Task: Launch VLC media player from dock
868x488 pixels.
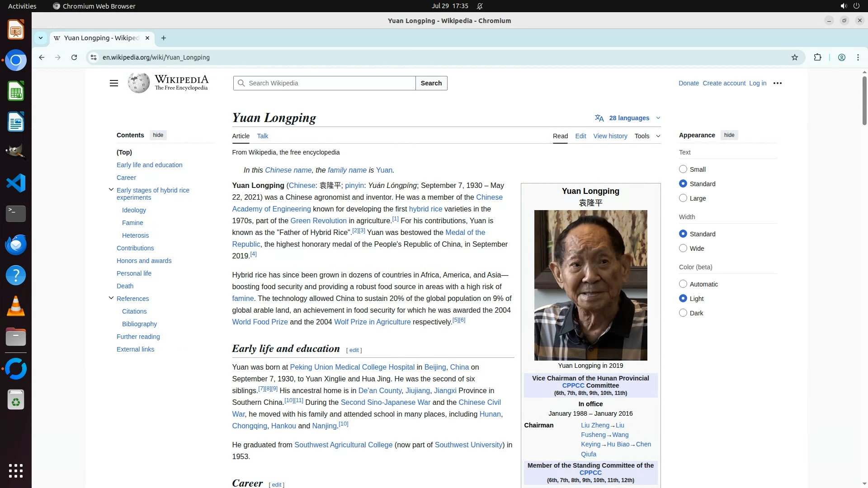Action: (x=16, y=306)
